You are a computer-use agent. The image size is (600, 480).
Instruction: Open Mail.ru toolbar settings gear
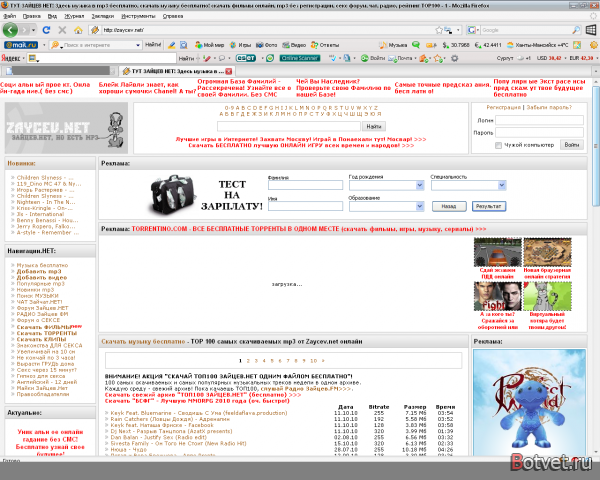click(x=594, y=45)
